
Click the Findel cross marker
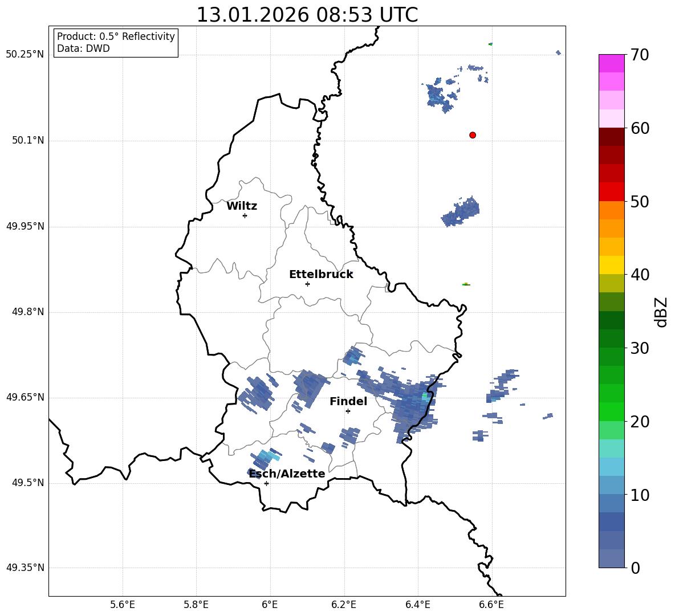348,411
